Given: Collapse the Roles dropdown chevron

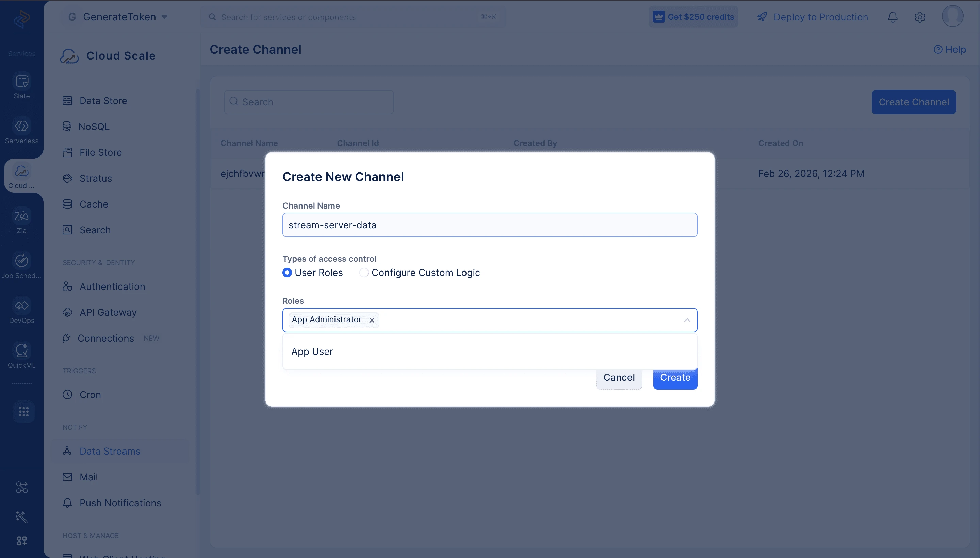Looking at the screenshot, I should point(687,320).
